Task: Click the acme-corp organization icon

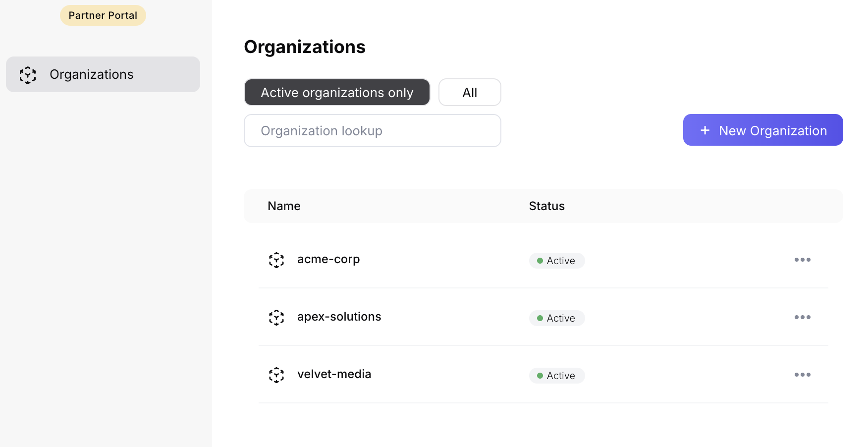Action: [x=276, y=260]
